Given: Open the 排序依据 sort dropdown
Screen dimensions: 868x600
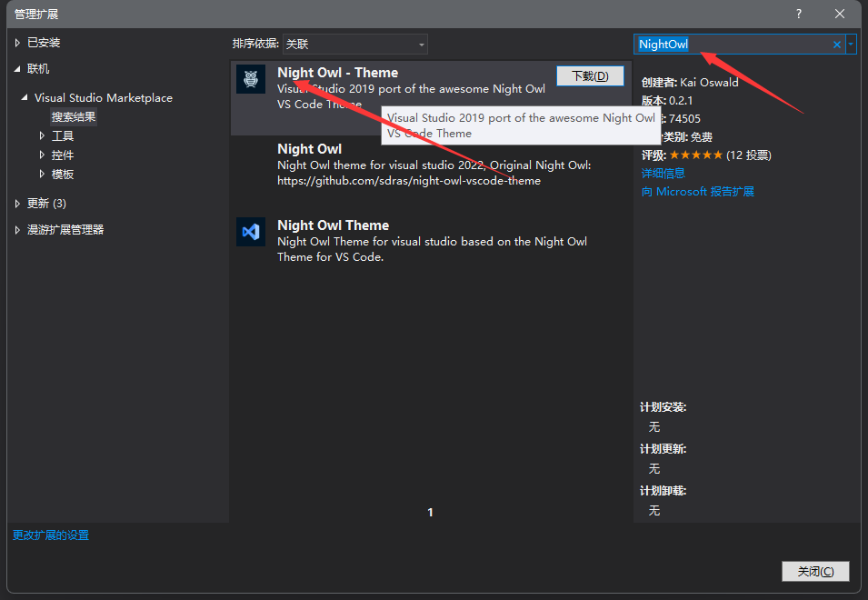Looking at the screenshot, I should pos(354,44).
